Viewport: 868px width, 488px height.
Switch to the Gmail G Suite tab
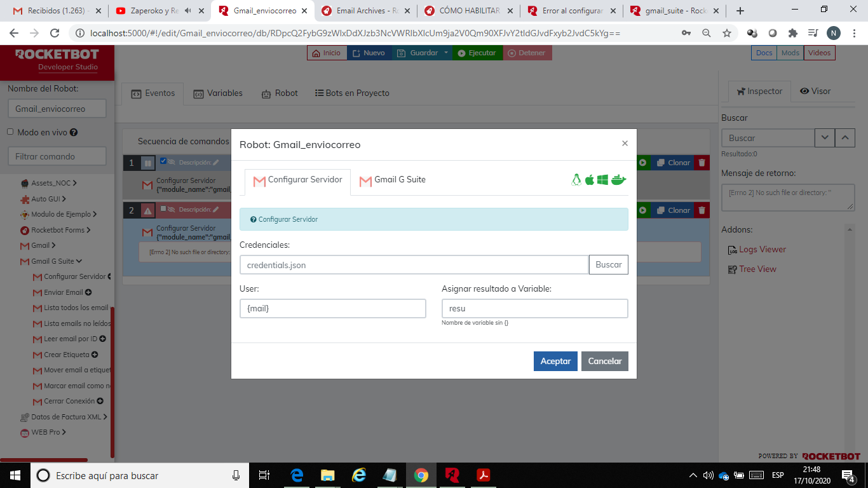[x=393, y=180]
